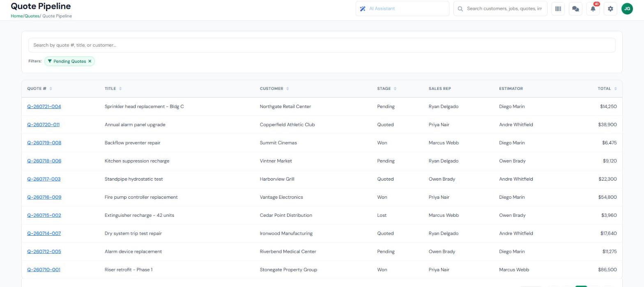The height and width of the screenshot is (287, 644).
Task: Click the Estimator column header
Action: coord(511,89)
